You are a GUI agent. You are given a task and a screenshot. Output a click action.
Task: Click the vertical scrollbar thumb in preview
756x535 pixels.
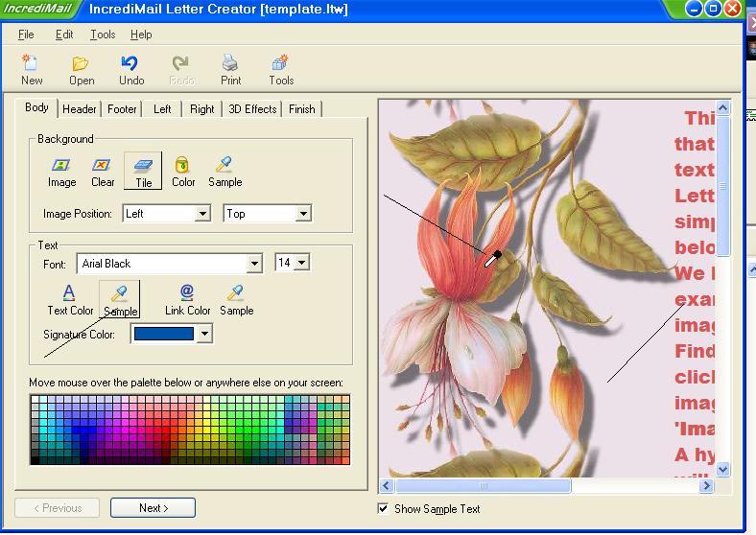[722, 186]
